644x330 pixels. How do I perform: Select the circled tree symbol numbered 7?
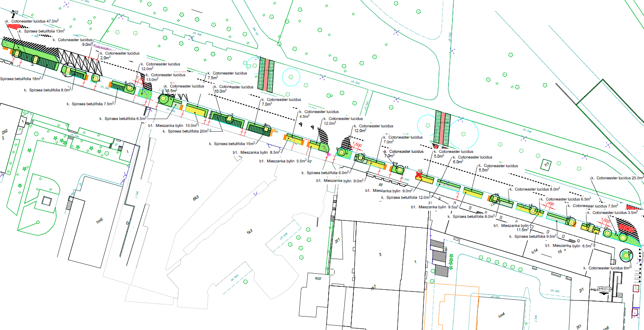[229, 118]
